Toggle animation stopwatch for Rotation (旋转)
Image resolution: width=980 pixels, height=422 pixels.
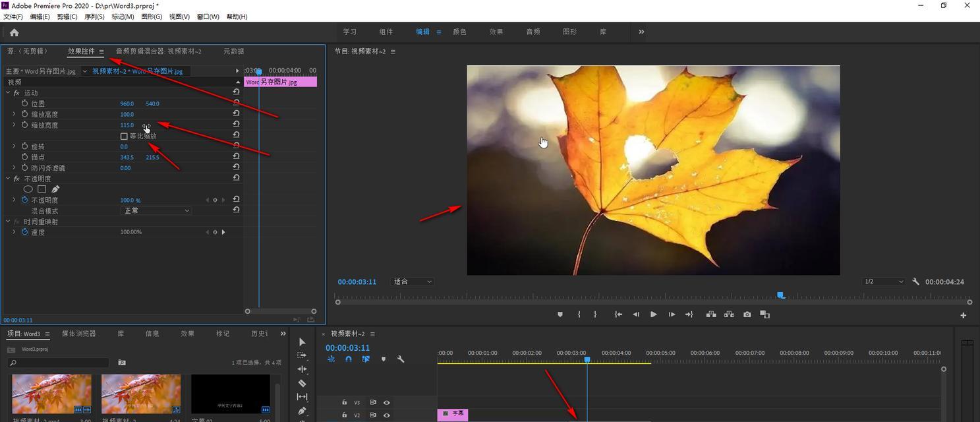(x=25, y=146)
